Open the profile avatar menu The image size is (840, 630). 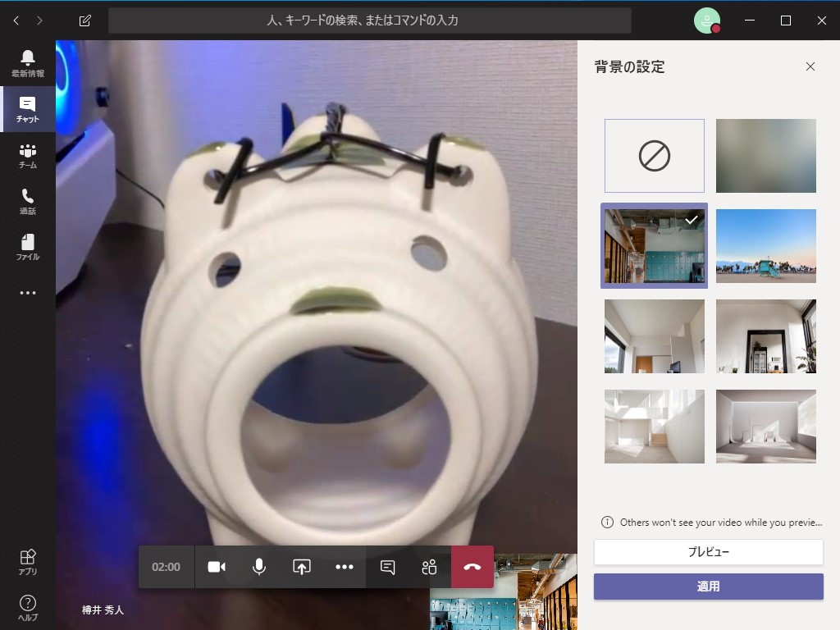[x=709, y=21]
